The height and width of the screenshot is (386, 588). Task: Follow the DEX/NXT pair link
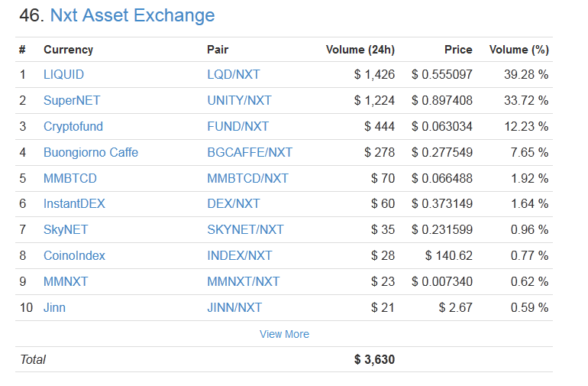pyautogui.click(x=233, y=203)
